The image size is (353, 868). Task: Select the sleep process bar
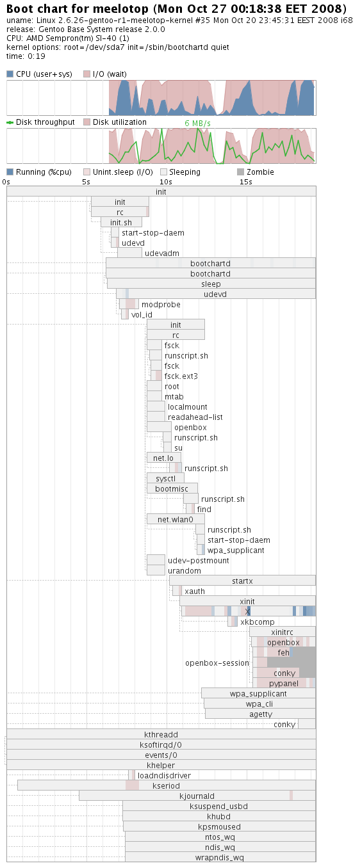tap(211, 284)
